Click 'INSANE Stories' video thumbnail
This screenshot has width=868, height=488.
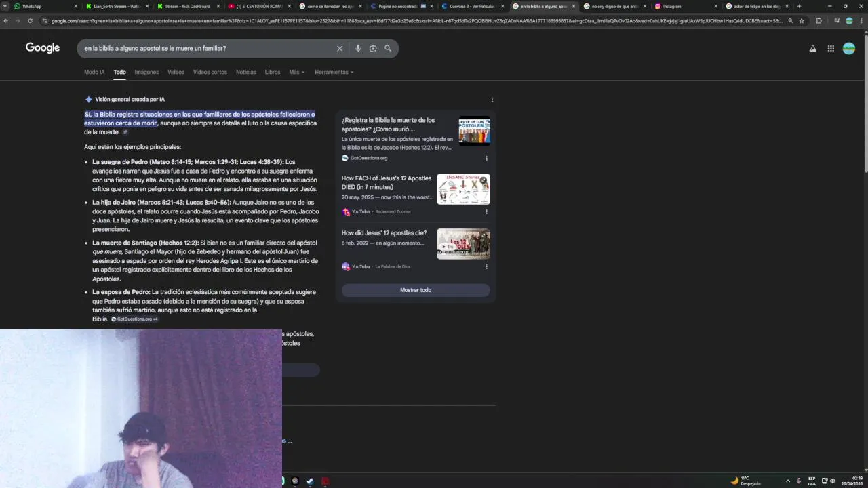pyautogui.click(x=463, y=189)
